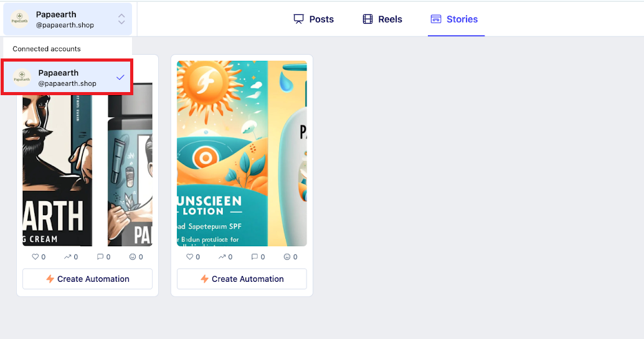Click the up-down chevron in account selector
This screenshot has width=644, height=339.
121,19
